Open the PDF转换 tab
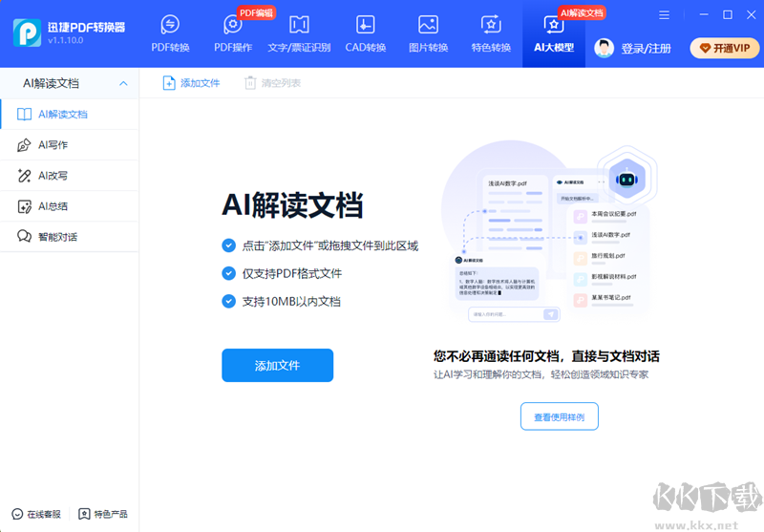This screenshot has width=764, height=532. tap(170, 33)
